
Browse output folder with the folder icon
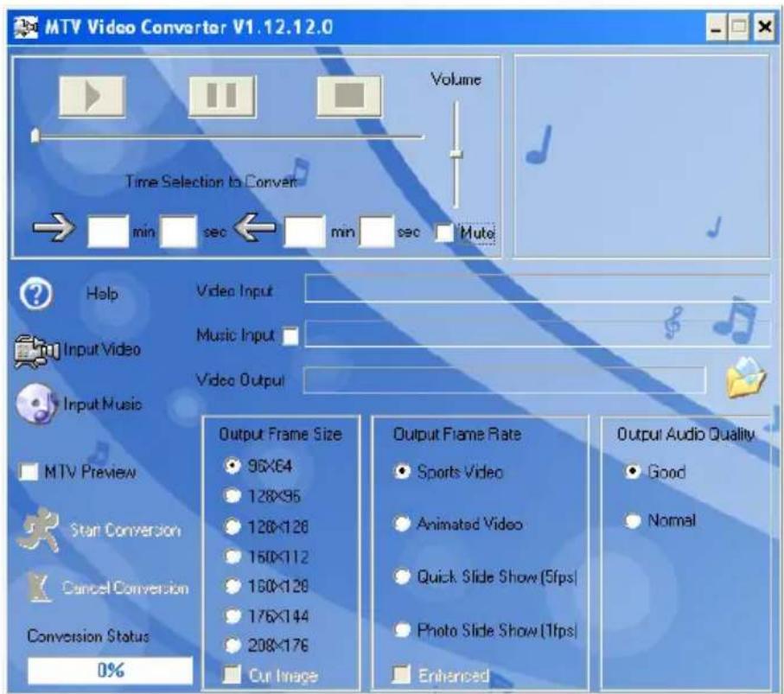(x=745, y=379)
